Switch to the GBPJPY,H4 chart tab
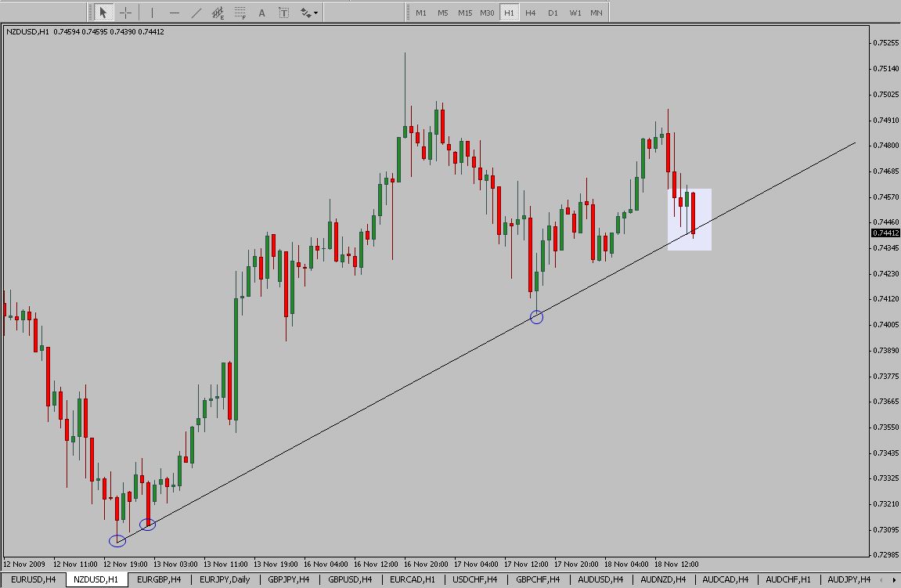This screenshot has height=588, width=901. (x=289, y=579)
